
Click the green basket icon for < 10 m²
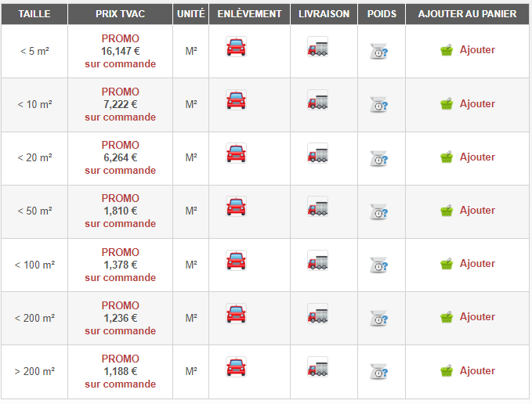point(447,104)
